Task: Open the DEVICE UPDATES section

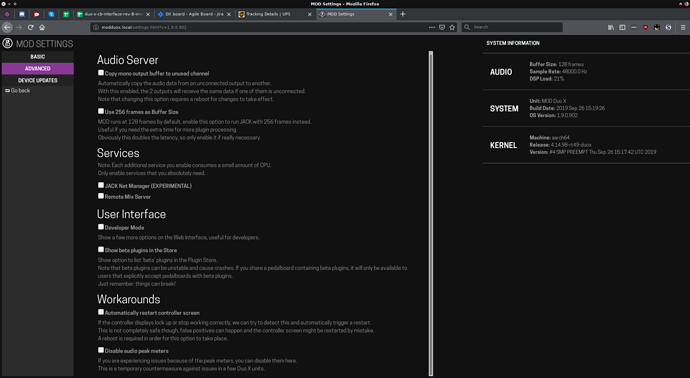Action: point(38,81)
